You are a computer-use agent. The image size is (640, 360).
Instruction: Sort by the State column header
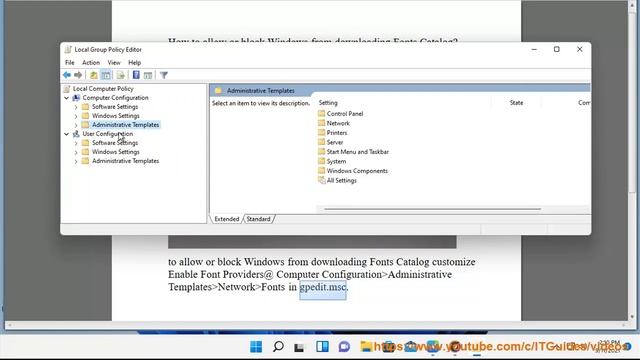point(516,103)
